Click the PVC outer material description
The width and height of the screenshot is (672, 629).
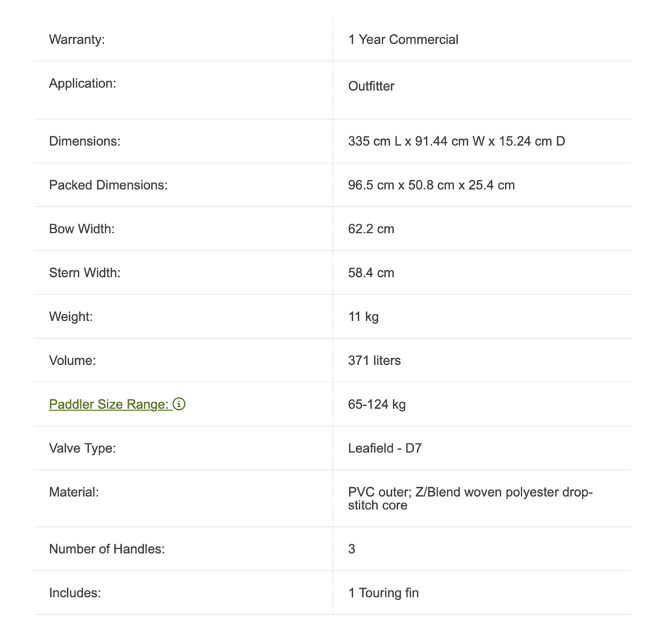click(470, 499)
